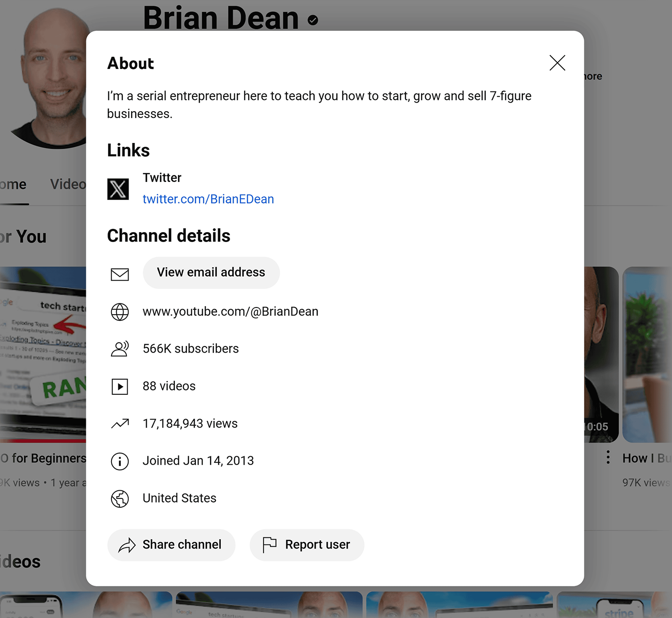Click the Twitter link title text
The image size is (672, 618).
tap(162, 178)
